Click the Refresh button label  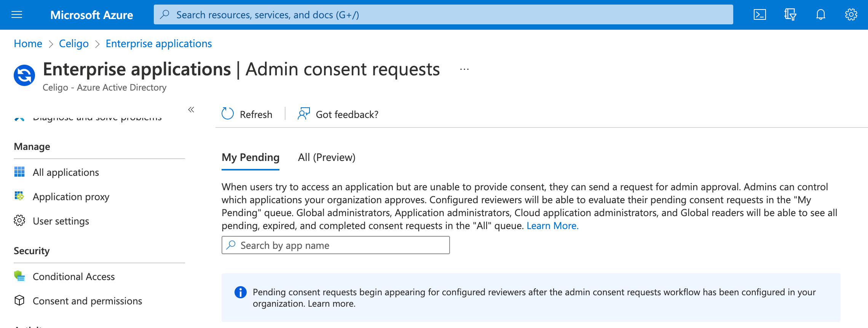click(256, 114)
